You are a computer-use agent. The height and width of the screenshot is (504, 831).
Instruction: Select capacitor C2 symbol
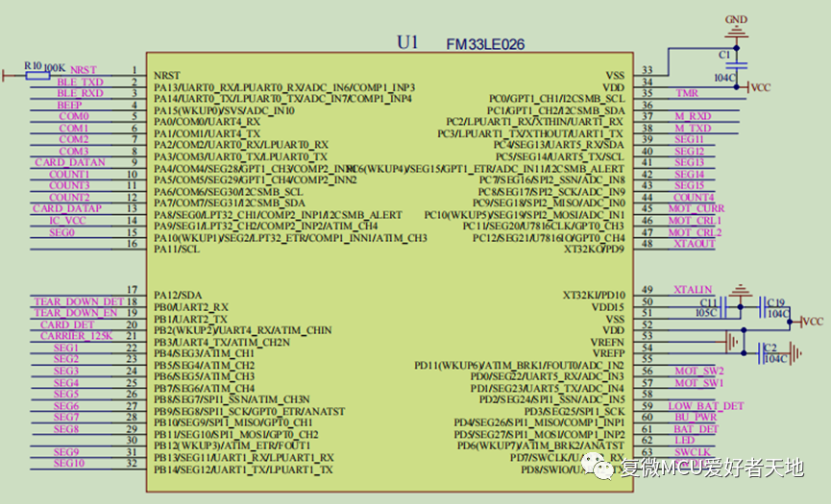pos(762,353)
